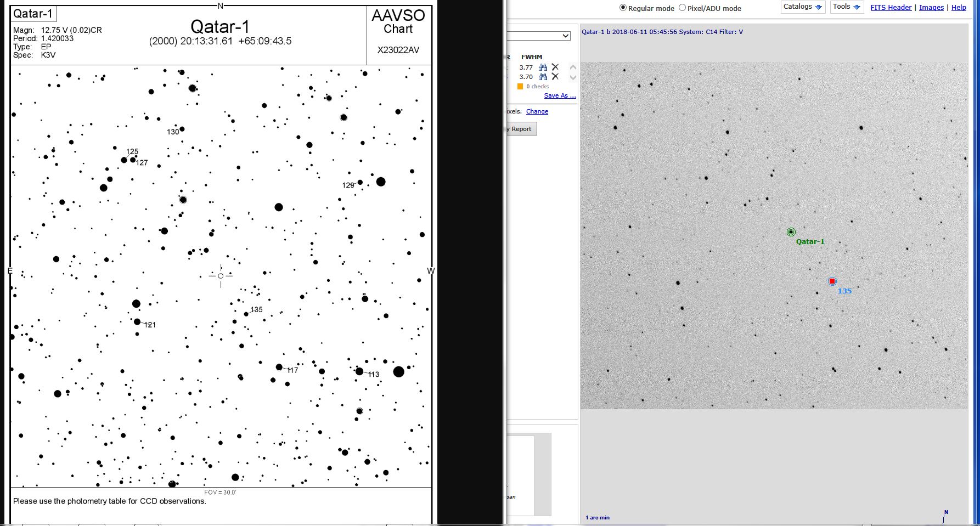Click the up arrow of the star list scroller
This screenshot has height=526, width=980.
pyautogui.click(x=573, y=67)
